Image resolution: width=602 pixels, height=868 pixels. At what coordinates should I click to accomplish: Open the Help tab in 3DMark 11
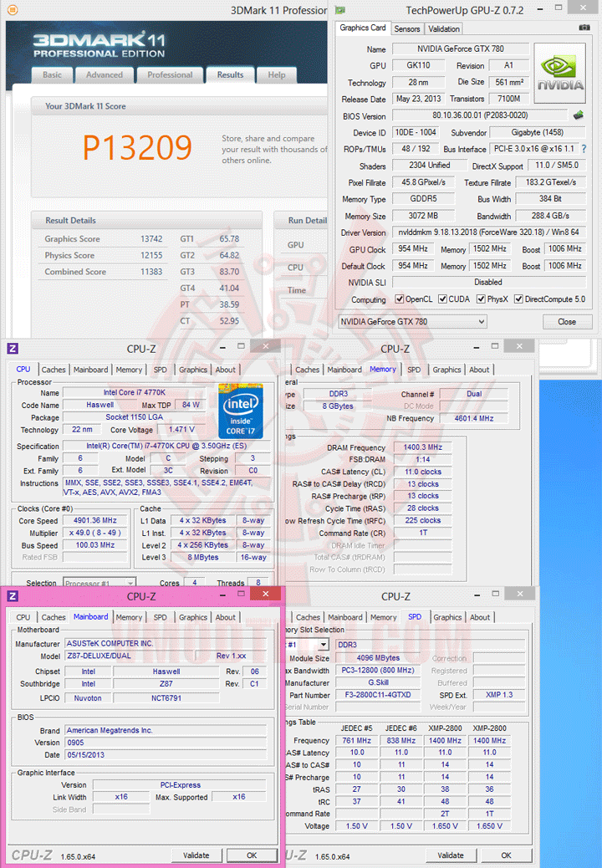click(x=277, y=74)
